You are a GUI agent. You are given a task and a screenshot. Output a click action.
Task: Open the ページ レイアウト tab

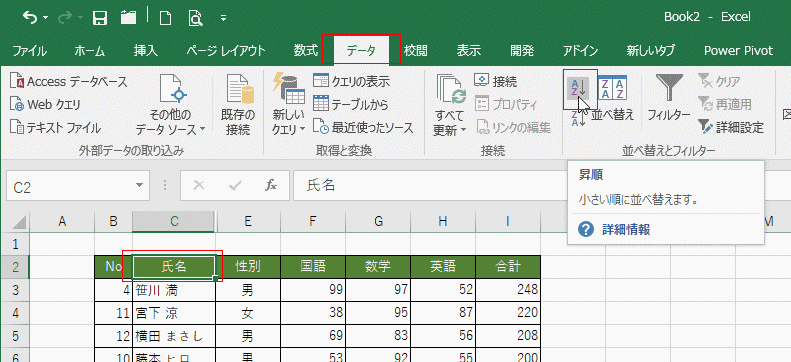(x=225, y=50)
